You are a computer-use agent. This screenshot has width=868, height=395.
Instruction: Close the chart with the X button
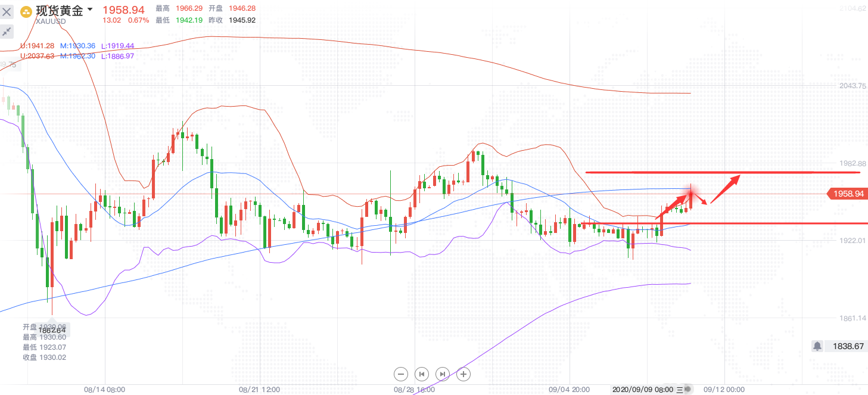(x=7, y=11)
